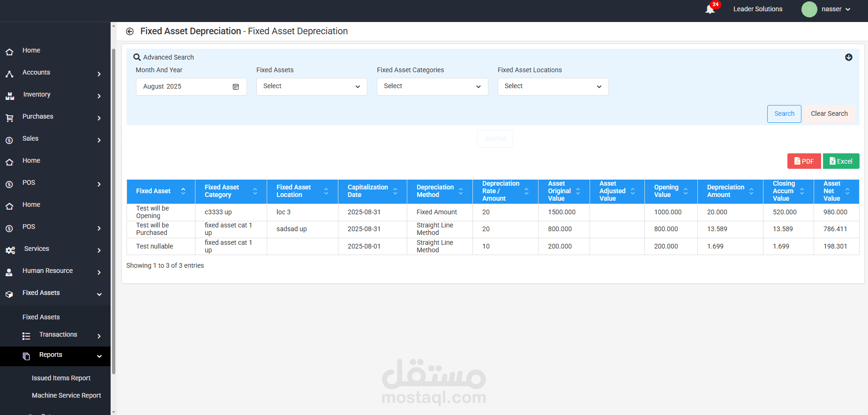Open Issued Items Report

tap(61, 378)
